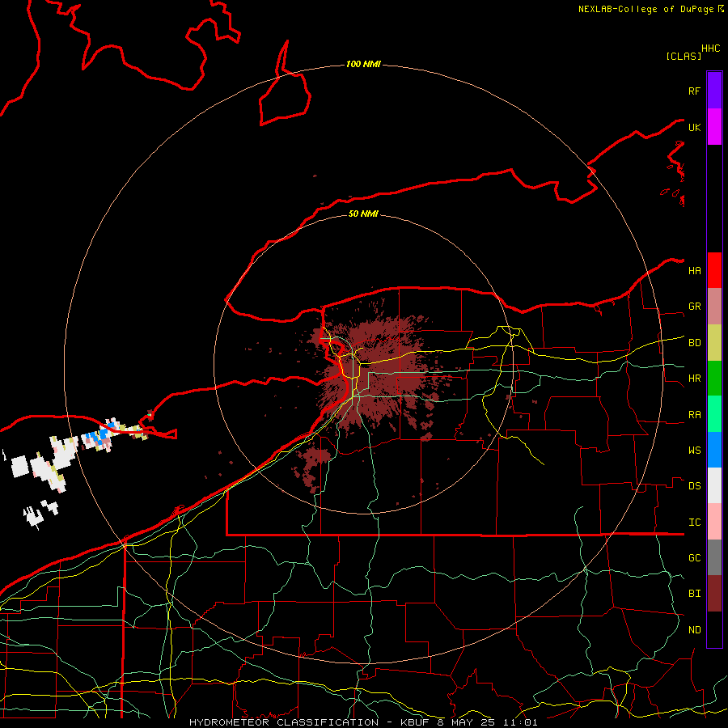The width and height of the screenshot is (728, 728).
Task: Click the 50 NMI range ring label
Action: click(363, 214)
